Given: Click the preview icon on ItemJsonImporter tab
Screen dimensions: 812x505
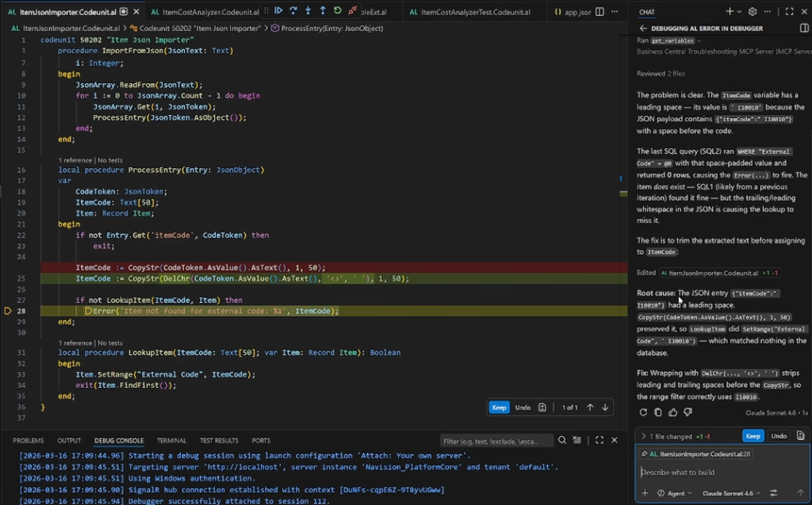Looking at the screenshot, I should 124,11.
